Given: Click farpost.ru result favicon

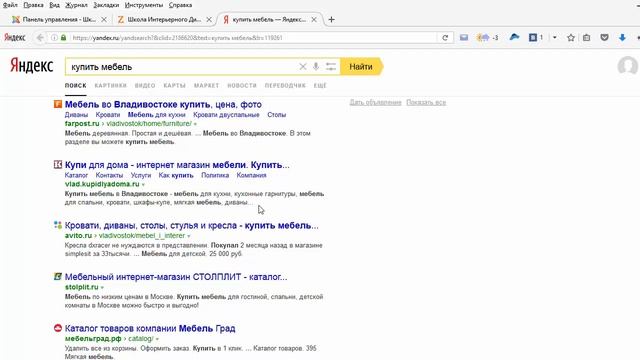Looking at the screenshot, I should 58,104.
